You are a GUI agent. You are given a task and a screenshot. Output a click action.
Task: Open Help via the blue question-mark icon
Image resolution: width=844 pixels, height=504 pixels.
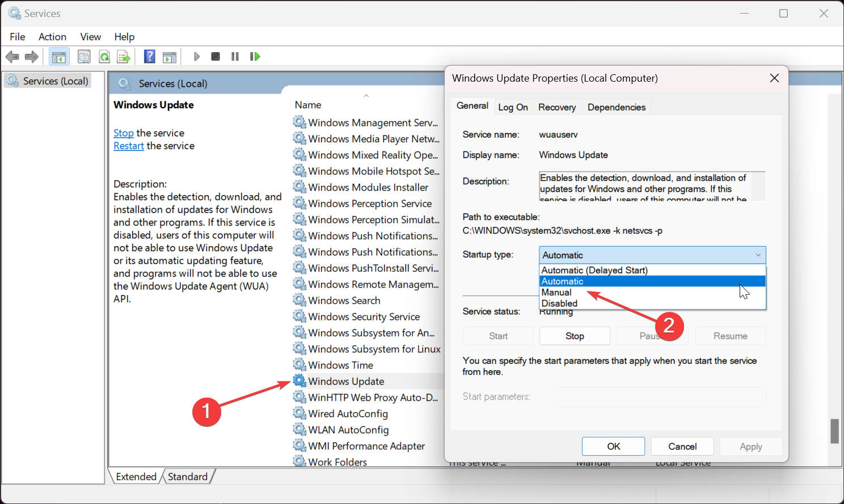pyautogui.click(x=150, y=56)
